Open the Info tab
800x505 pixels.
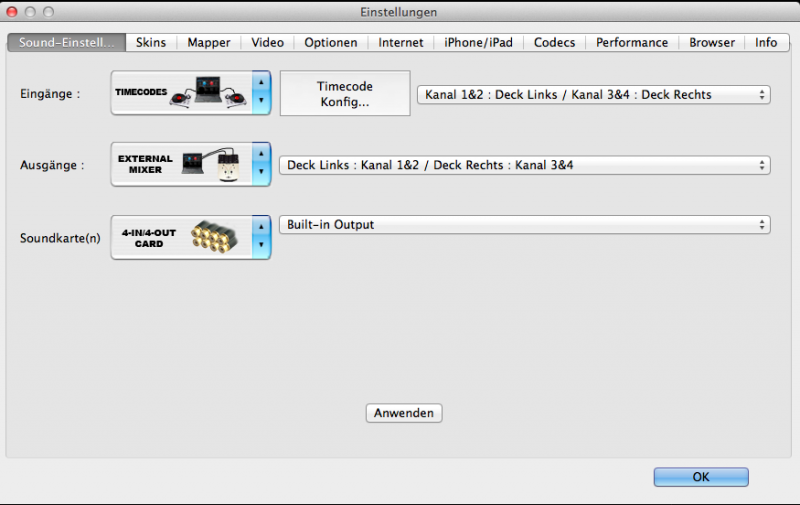pyautogui.click(x=766, y=42)
